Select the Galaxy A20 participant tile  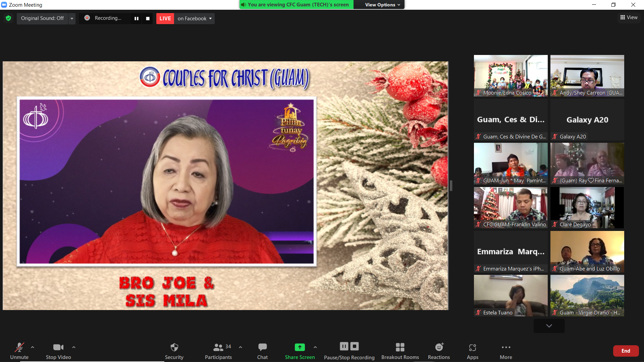click(x=587, y=120)
